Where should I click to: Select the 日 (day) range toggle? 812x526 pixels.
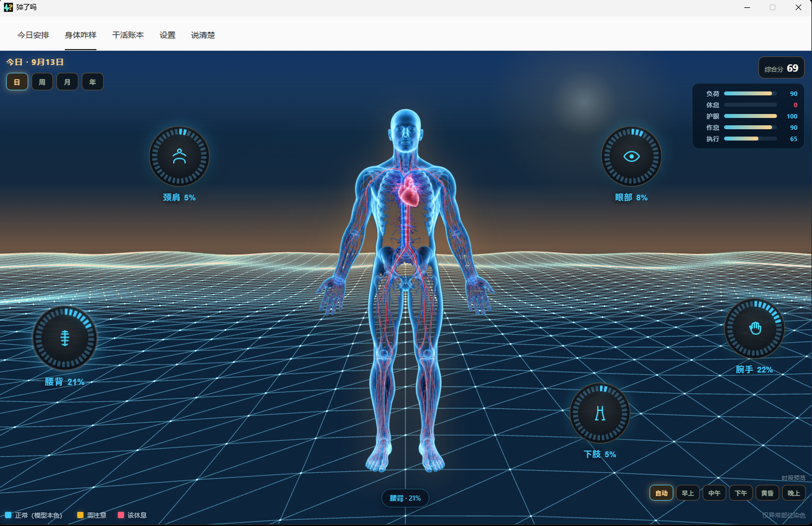(17, 82)
